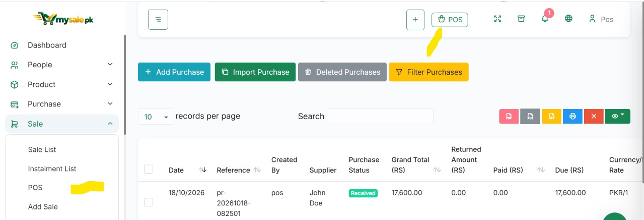This screenshot has height=220, width=644.
Task: Open records per page dropdown
Action: 156,117
